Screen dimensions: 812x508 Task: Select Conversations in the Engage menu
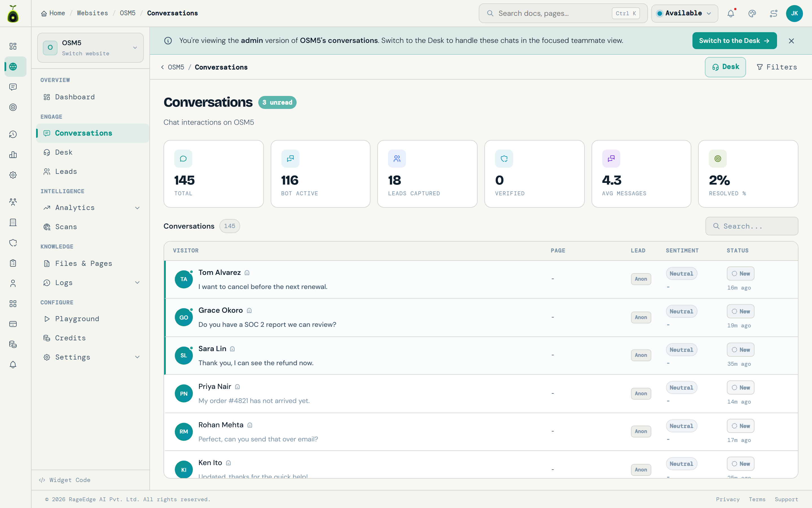[x=92, y=133]
